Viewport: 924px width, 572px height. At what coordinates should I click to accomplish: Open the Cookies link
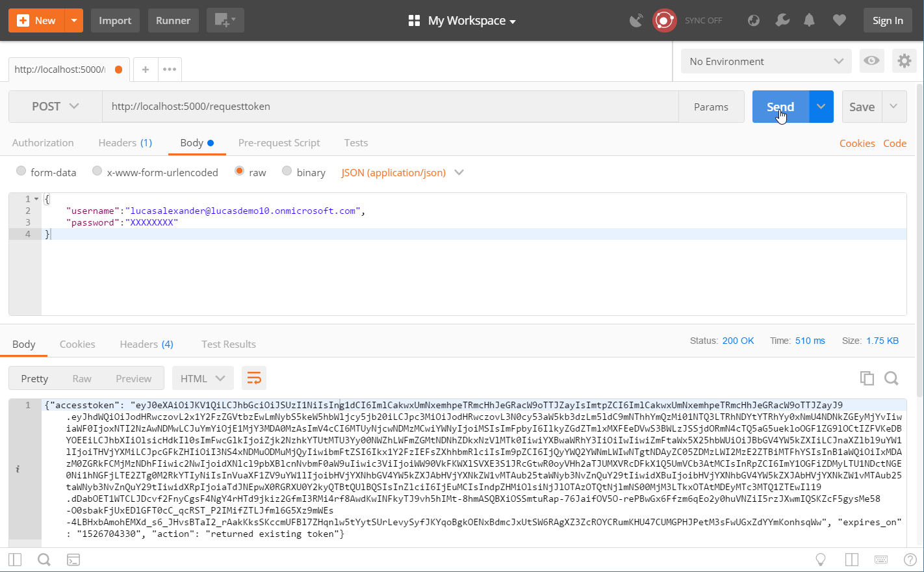tap(857, 144)
